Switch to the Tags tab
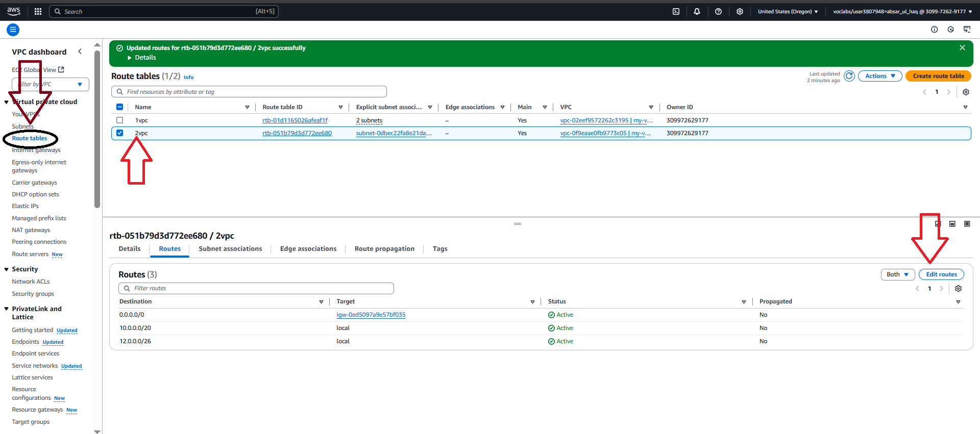This screenshot has height=434, width=980. click(440, 249)
